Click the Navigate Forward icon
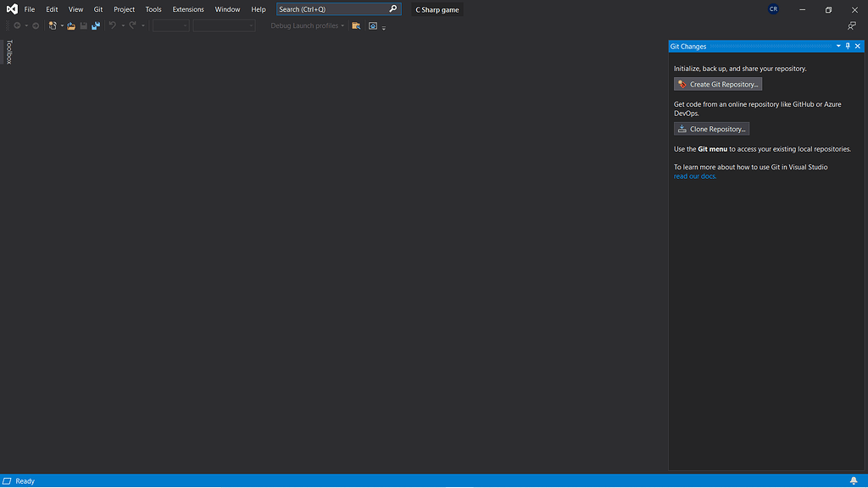The height and width of the screenshot is (488, 868). coord(36,25)
